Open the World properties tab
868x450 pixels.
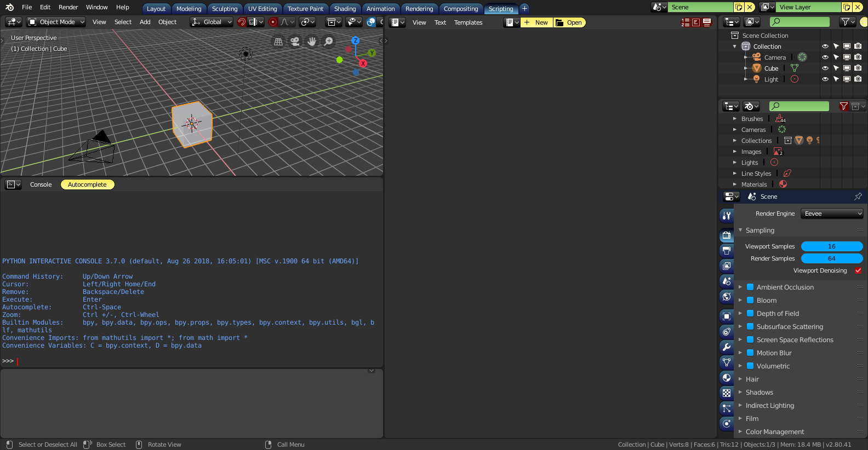[x=727, y=297]
